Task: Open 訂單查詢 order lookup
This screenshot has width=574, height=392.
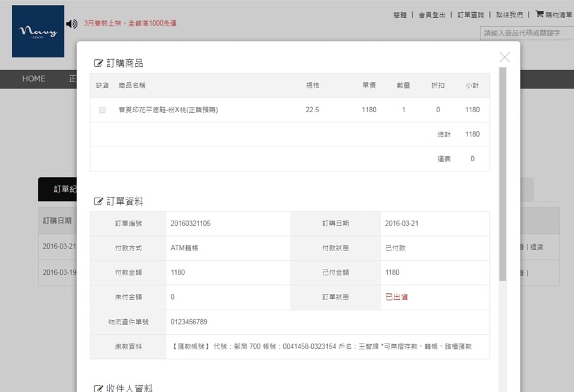Action: click(471, 15)
